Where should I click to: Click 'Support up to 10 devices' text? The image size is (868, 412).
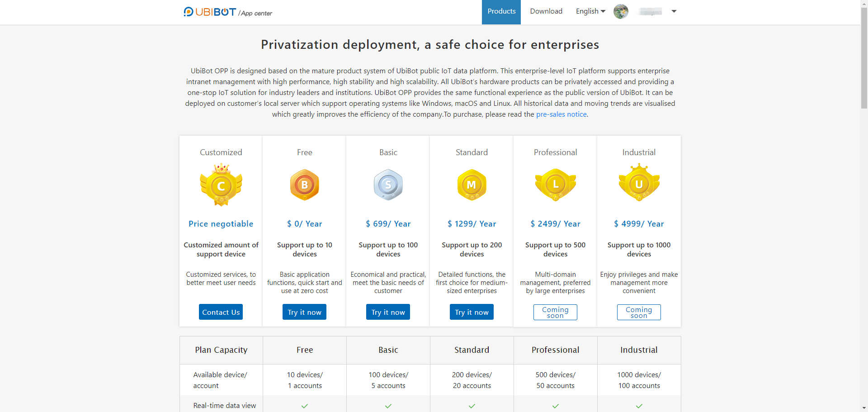[x=305, y=250]
